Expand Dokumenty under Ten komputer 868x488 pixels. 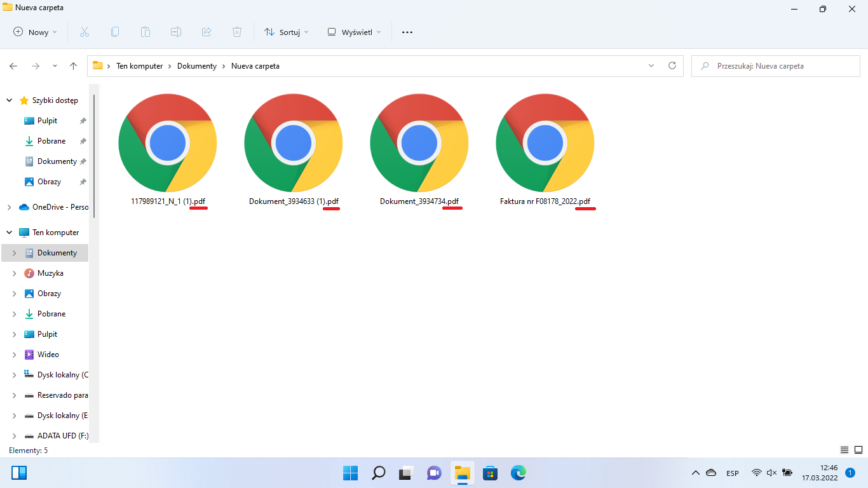tap(14, 253)
